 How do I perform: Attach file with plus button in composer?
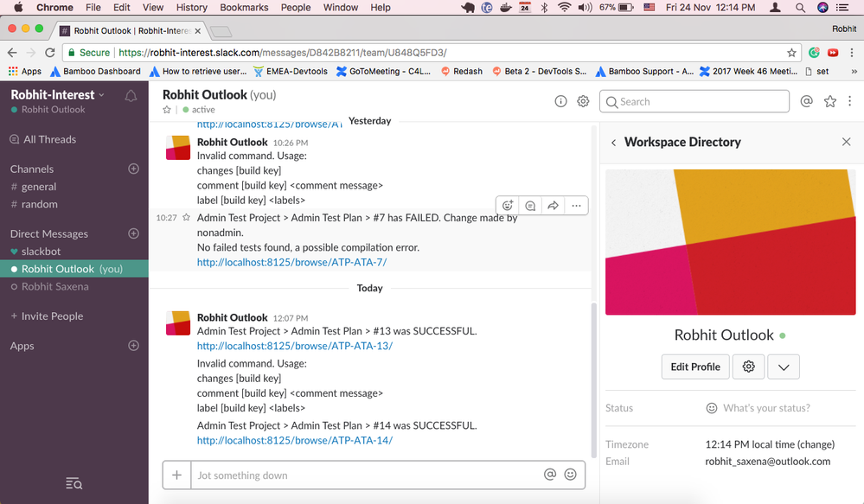tap(177, 475)
